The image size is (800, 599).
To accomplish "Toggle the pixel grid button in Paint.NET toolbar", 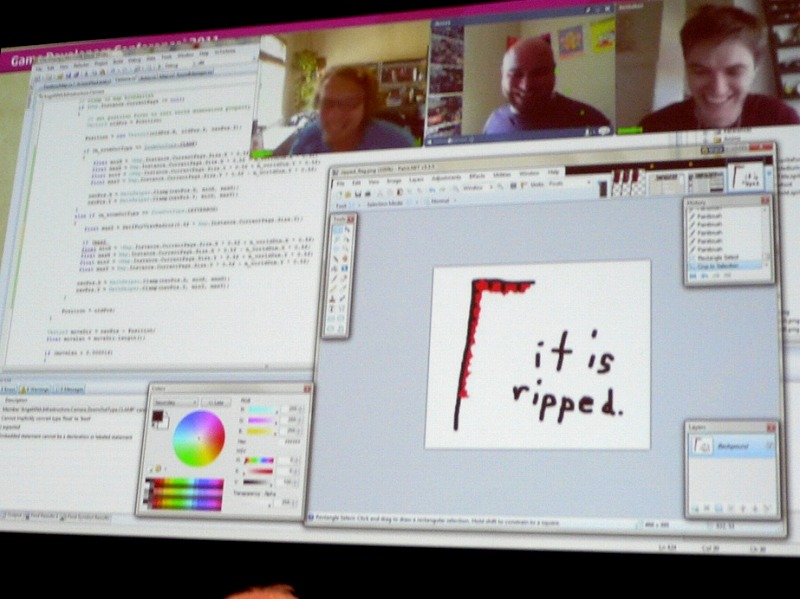I will [x=514, y=186].
